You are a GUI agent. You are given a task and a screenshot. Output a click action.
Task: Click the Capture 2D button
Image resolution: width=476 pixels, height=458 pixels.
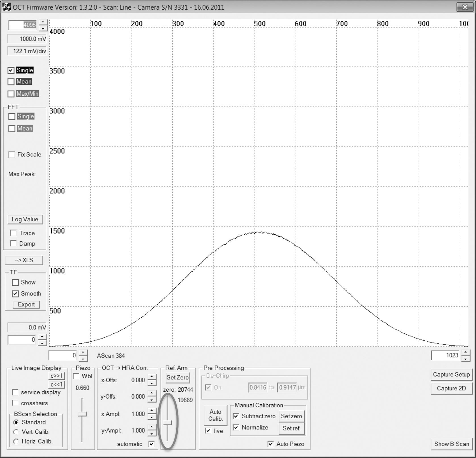pyautogui.click(x=451, y=388)
